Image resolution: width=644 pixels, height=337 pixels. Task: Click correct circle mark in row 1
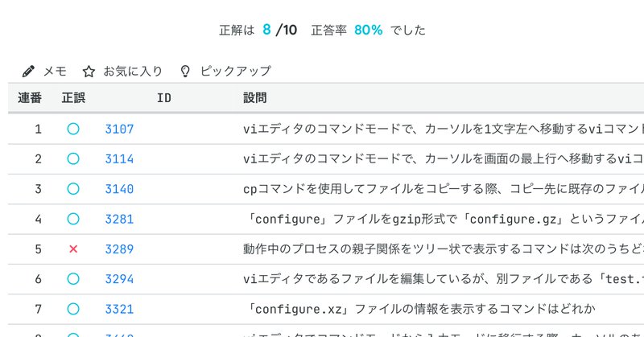(73, 129)
